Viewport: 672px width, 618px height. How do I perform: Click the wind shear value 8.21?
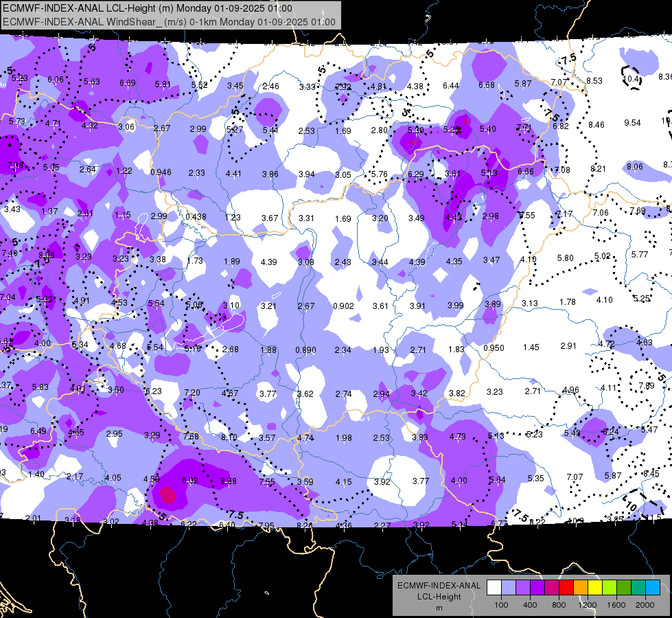point(598,168)
